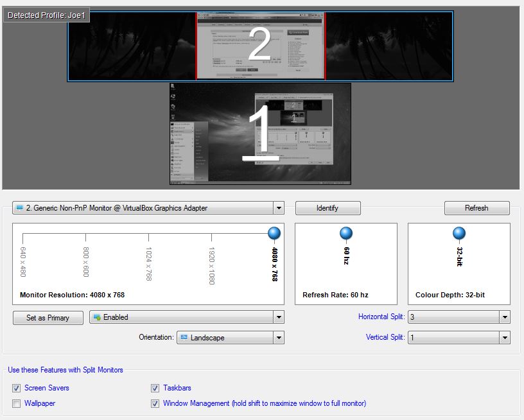Screen dimensions: 524x420
Task: Expand the Horizontal Split dropdown
Action: 504,317
